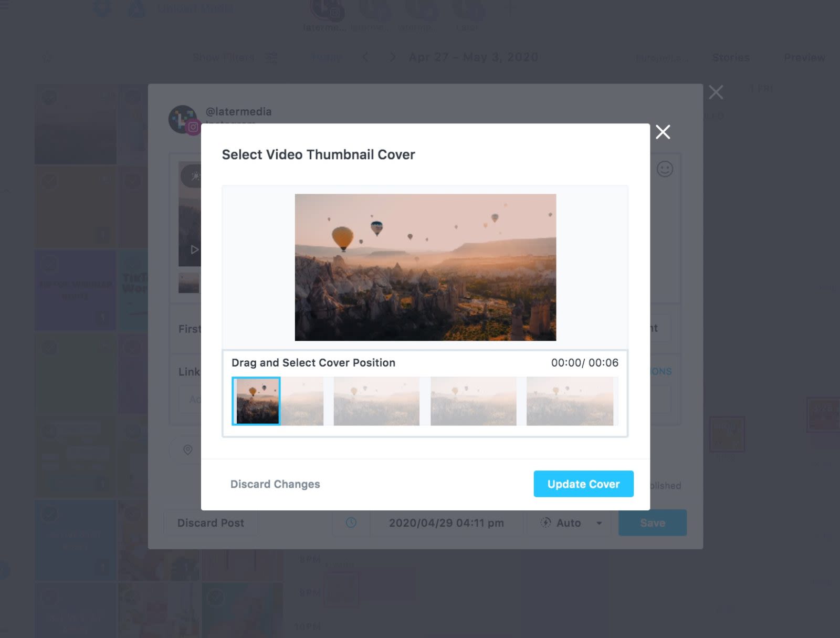Click the location pin icon
The image size is (840, 638).
coord(187,450)
